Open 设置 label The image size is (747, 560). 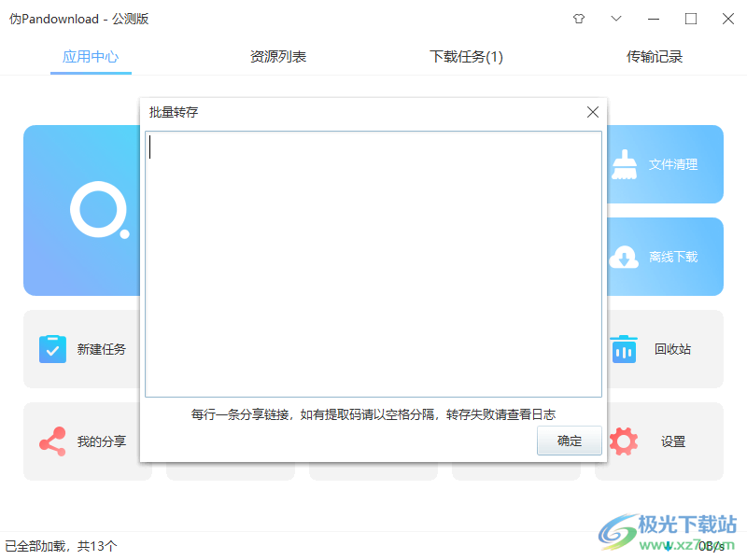click(673, 441)
